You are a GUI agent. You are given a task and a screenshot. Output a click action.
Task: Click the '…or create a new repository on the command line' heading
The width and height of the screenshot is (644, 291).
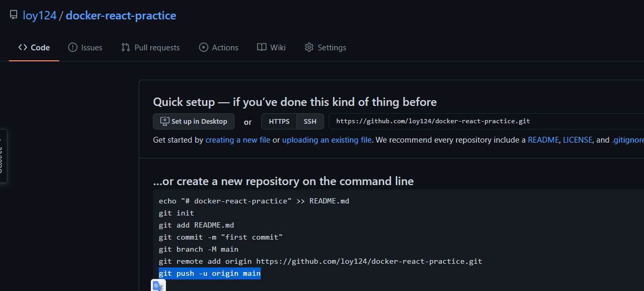point(283,181)
